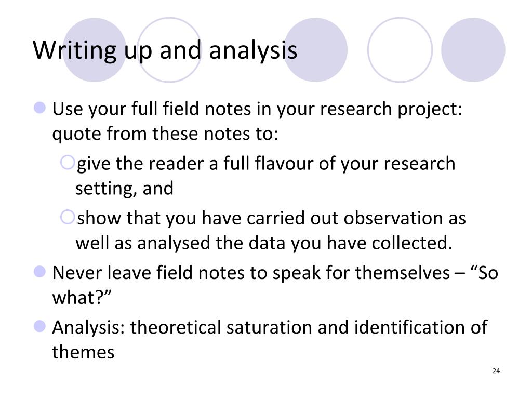Click the hollow bullet before 'show that you have'
Viewport: 532px width, 399px height.
point(67,217)
